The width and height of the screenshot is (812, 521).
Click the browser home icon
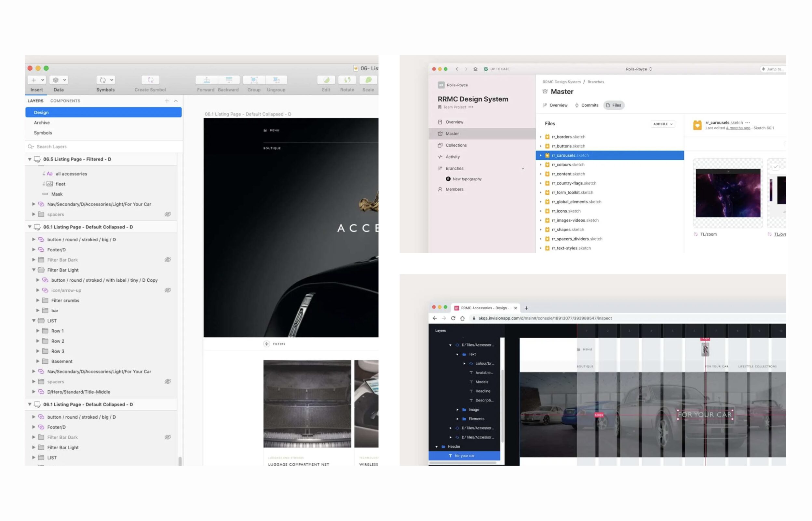click(x=463, y=318)
